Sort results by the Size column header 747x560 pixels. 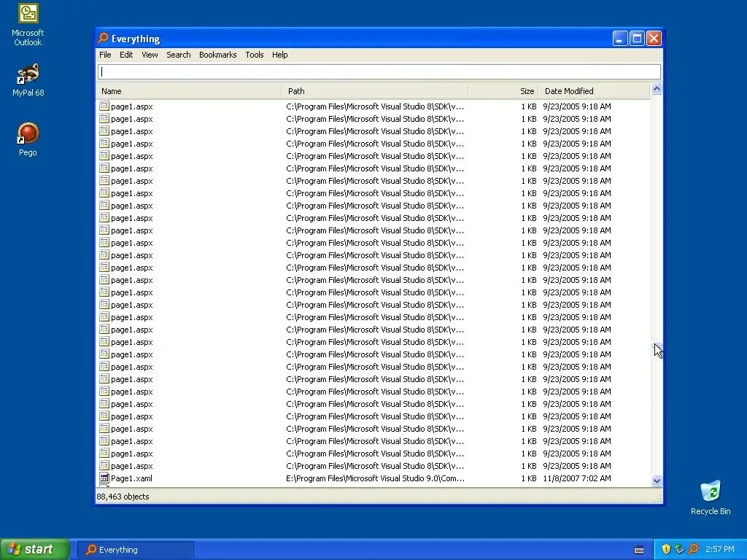click(503, 91)
